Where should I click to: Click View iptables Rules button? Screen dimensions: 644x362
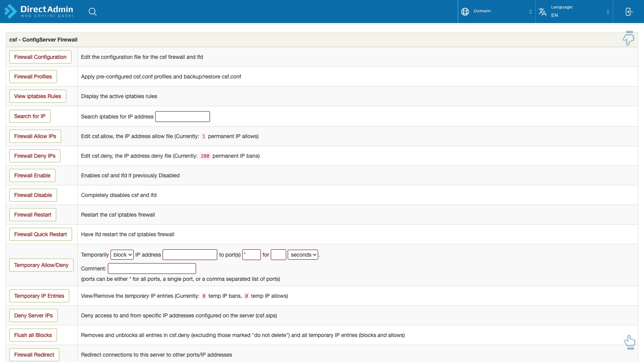pos(38,96)
